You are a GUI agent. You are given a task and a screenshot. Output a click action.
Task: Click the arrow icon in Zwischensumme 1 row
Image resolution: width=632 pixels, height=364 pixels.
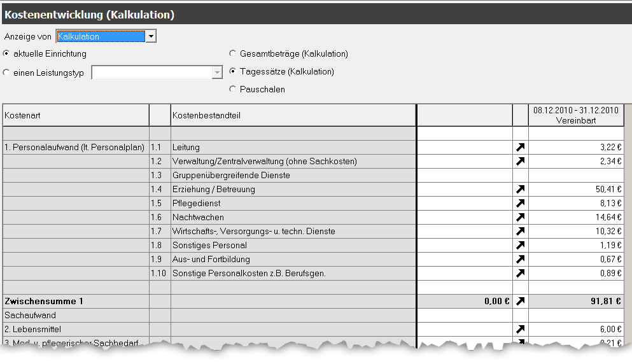pos(520,302)
